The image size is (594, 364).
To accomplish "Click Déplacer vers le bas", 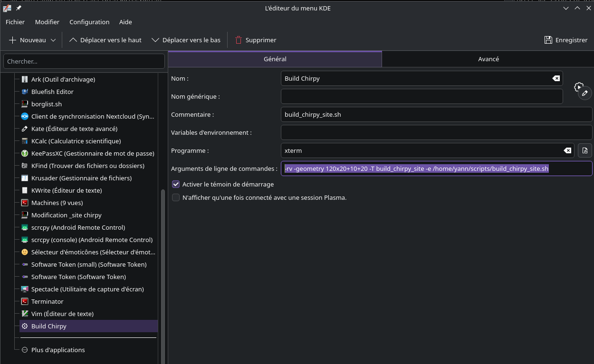I will pyautogui.click(x=186, y=40).
